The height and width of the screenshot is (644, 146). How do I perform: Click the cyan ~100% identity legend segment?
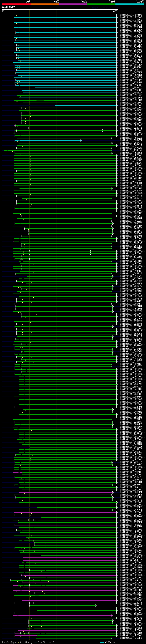click(x=130, y=4)
